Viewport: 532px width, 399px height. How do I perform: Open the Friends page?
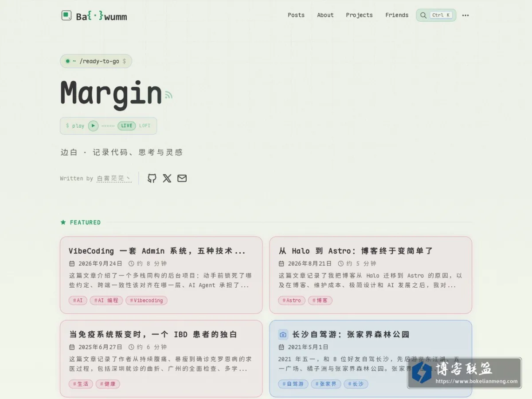coord(397,15)
